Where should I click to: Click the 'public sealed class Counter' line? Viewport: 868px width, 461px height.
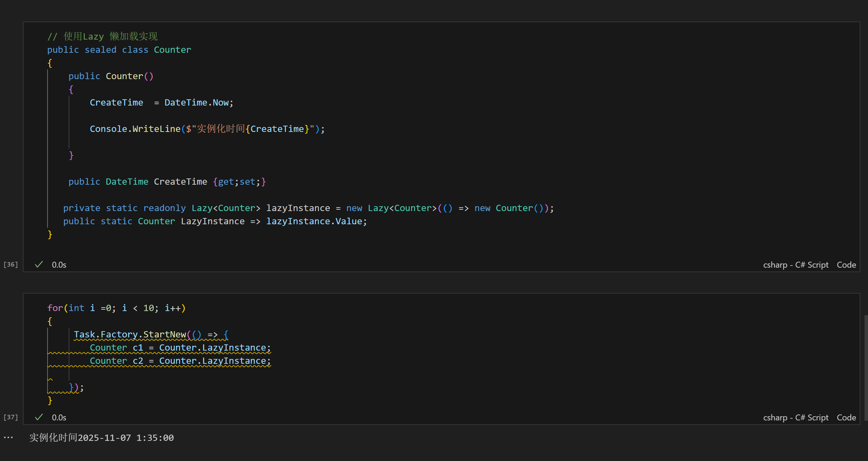click(x=119, y=50)
